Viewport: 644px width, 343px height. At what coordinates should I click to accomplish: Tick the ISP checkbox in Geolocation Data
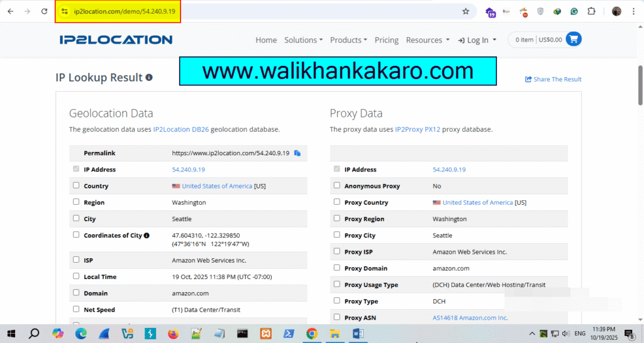click(x=76, y=259)
